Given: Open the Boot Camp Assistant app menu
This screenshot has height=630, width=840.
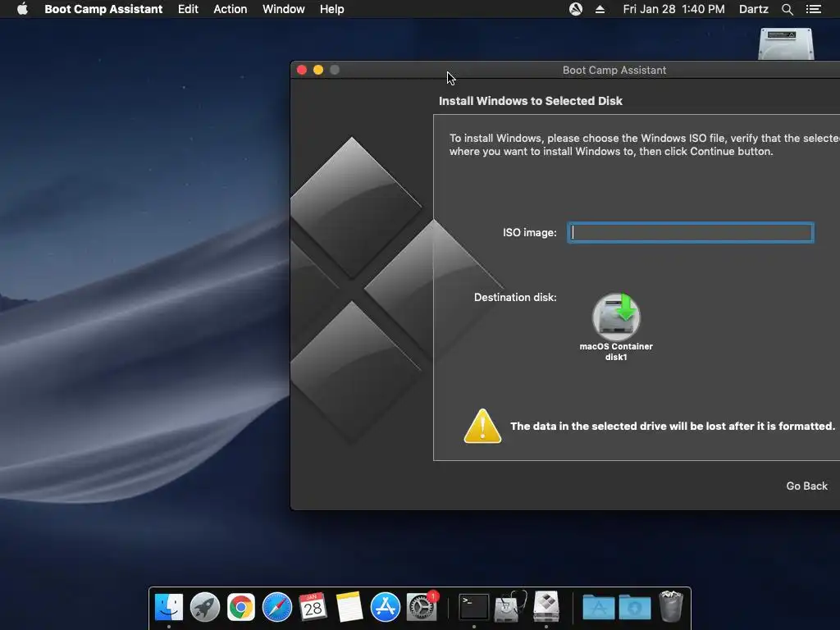Looking at the screenshot, I should [103, 9].
